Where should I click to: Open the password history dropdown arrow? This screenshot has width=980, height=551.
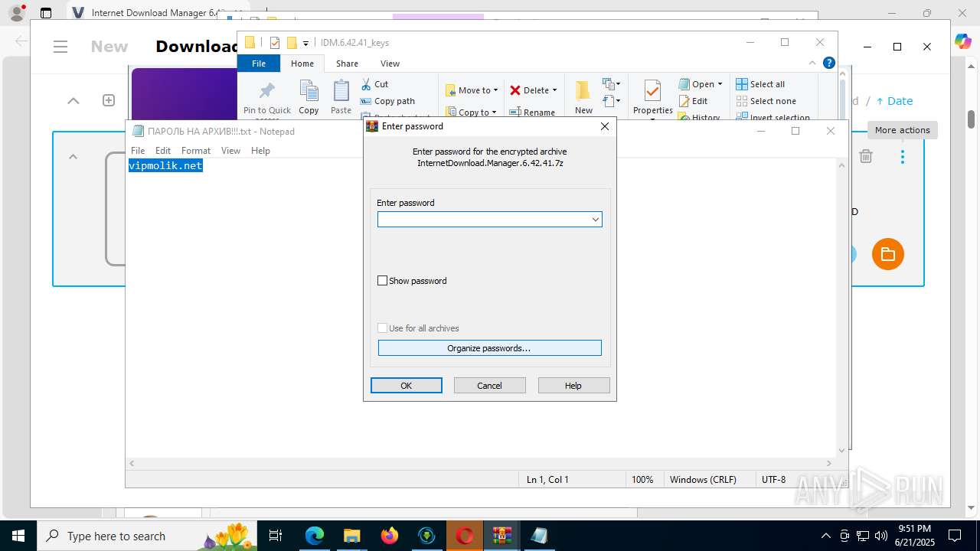pyautogui.click(x=595, y=220)
